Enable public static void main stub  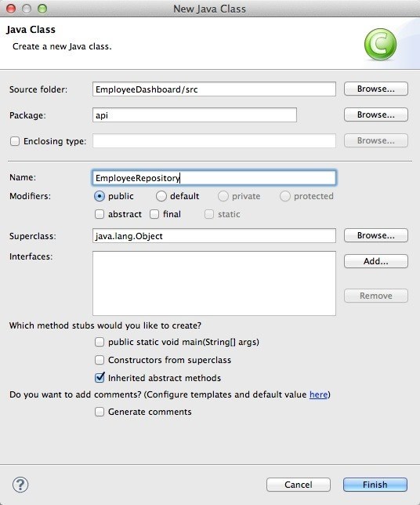click(x=100, y=342)
